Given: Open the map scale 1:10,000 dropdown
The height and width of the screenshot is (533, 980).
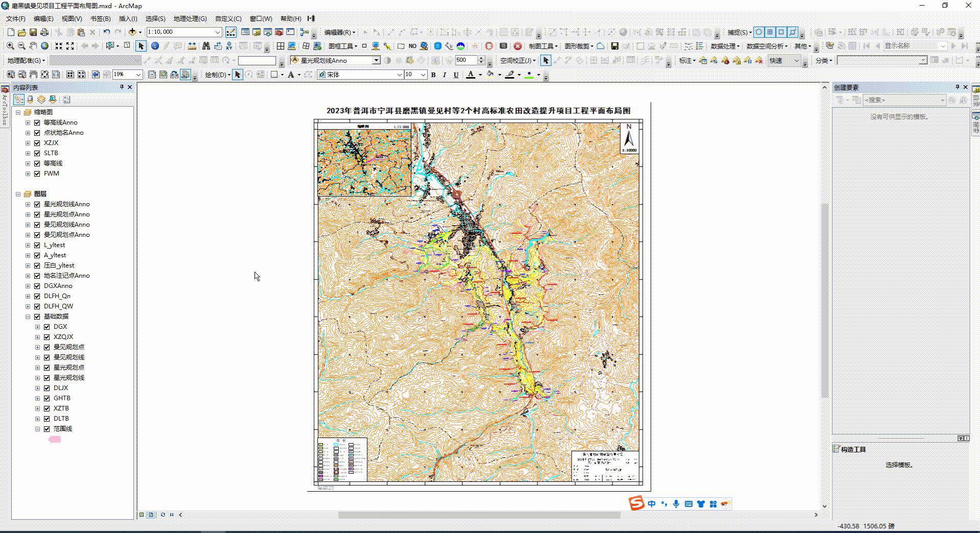Looking at the screenshot, I should point(217,32).
